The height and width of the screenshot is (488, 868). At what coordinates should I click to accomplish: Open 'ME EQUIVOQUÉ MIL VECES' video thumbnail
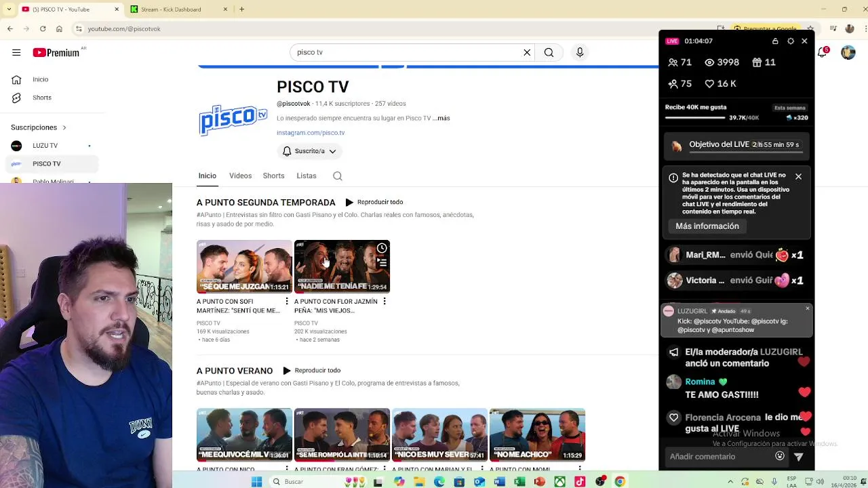(x=244, y=434)
